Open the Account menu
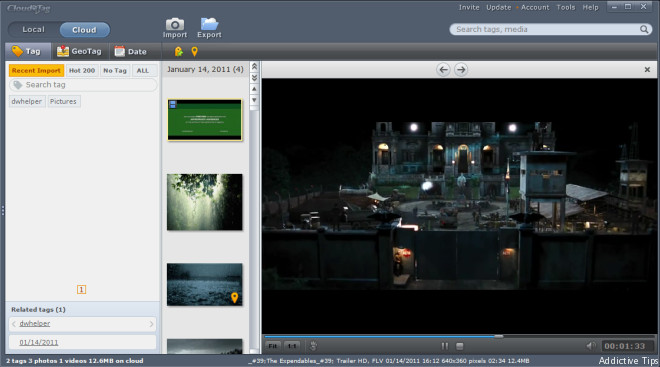Screen dimensions: 660x367 pos(535,7)
